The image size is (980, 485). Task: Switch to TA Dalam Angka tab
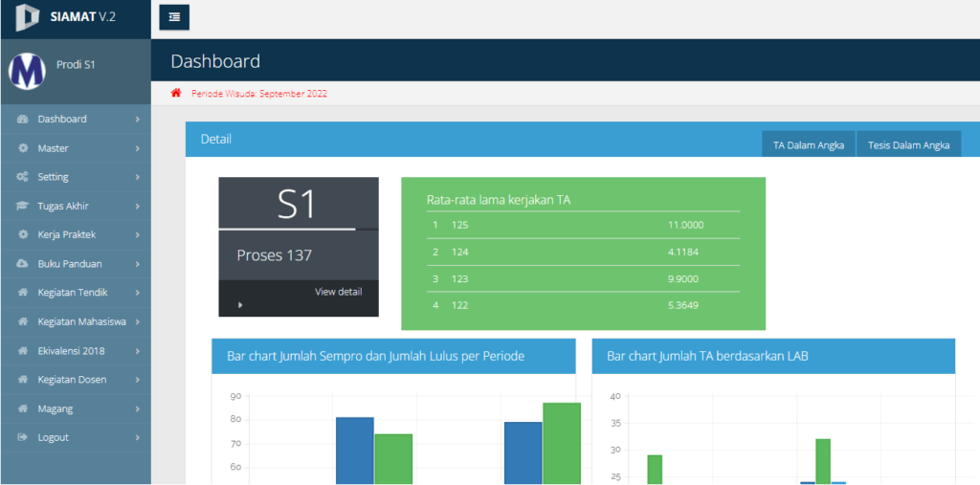[808, 145]
